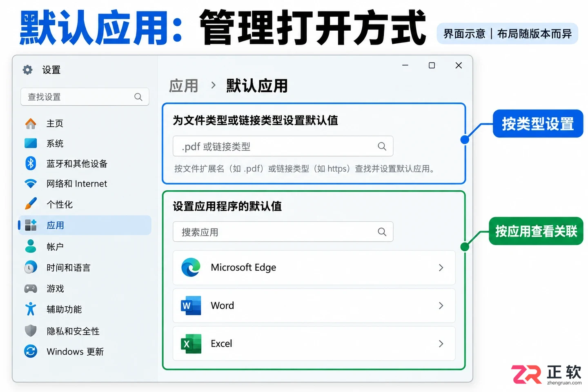Click the Accessibility figure icon

[31, 309]
